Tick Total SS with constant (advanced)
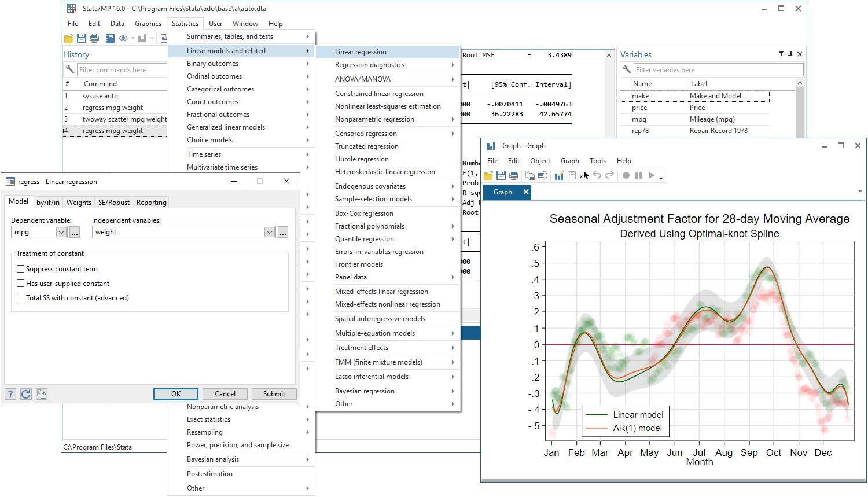The height and width of the screenshot is (497, 868). (21, 298)
